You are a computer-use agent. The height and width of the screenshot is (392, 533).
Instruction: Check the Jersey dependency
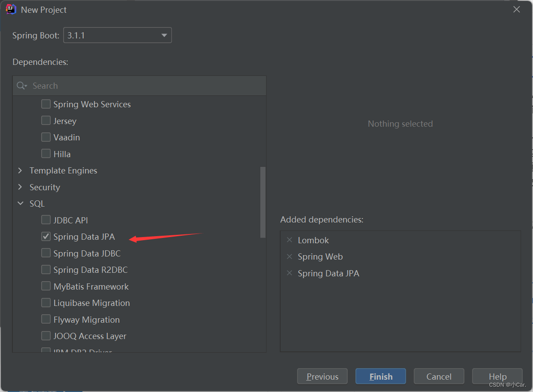46,121
